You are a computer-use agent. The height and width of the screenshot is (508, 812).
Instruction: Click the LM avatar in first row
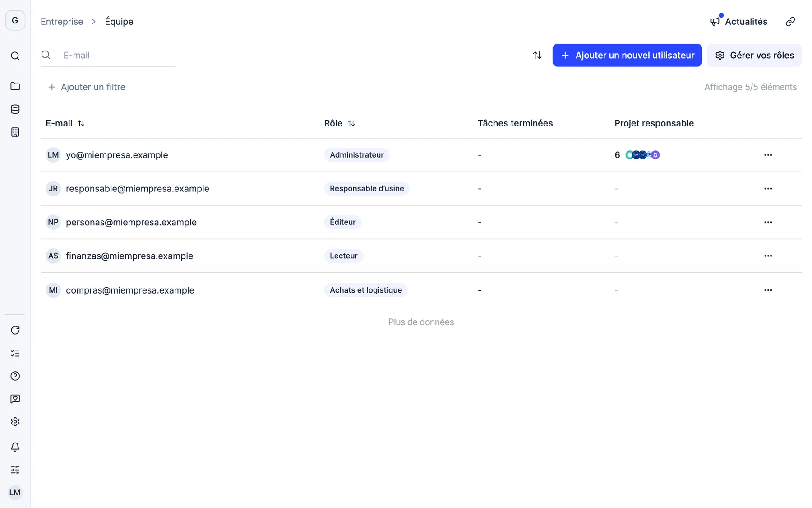click(53, 155)
